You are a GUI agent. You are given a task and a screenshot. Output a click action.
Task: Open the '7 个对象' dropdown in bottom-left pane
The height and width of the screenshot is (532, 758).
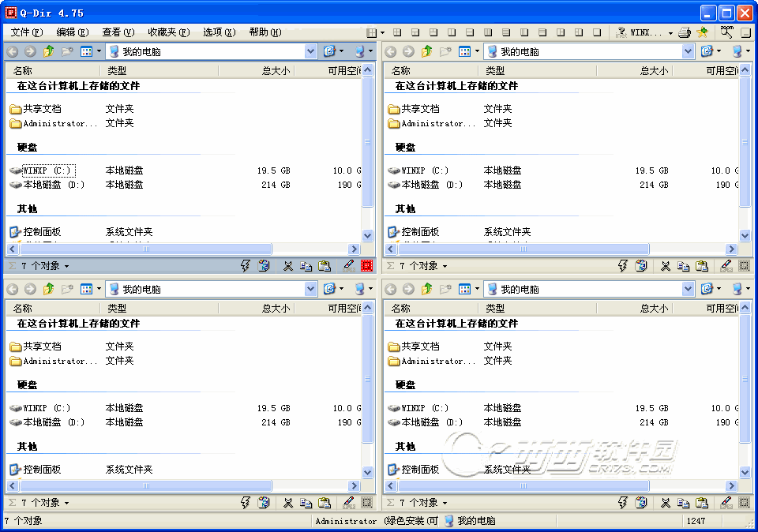(x=66, y=504)
